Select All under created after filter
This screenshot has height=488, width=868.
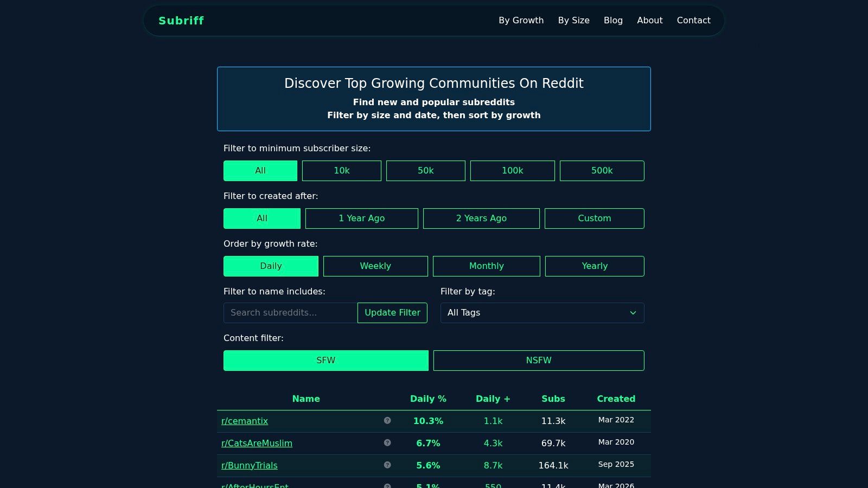262,219
